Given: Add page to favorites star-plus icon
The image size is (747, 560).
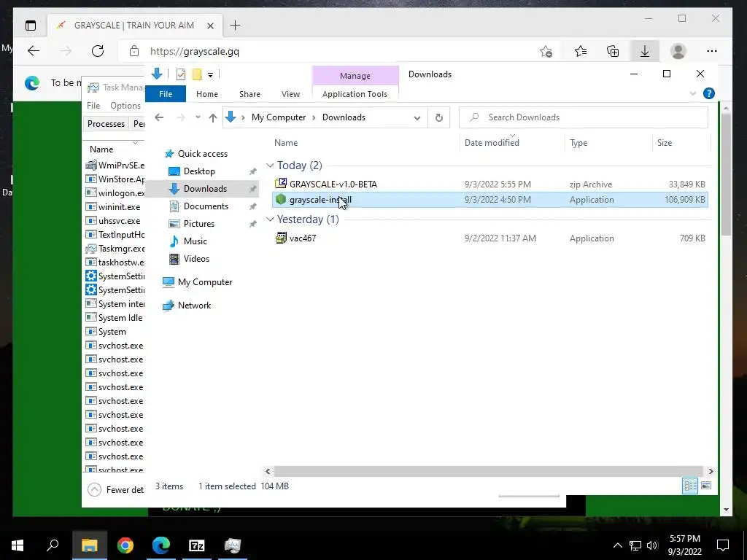Looking at the screenshot, I should (x=546, y=51).
